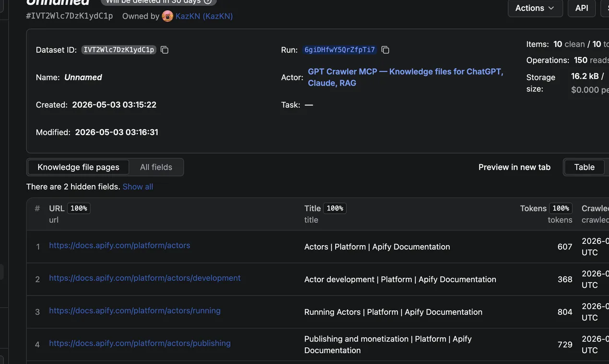Image resolution: width=609 pixels, height=364 pixels.
Task: Open the actors/running URL link
Action: (x=135, y=310)
